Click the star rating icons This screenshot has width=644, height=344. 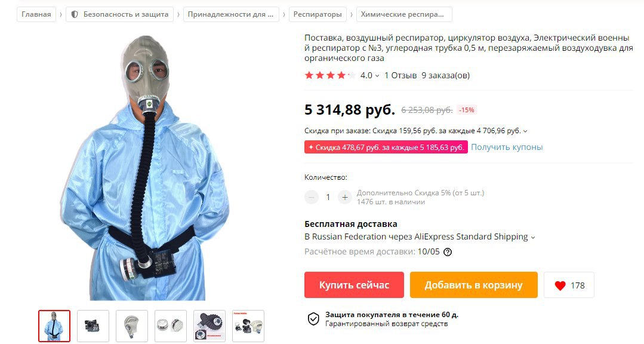(x=330, y=75)
